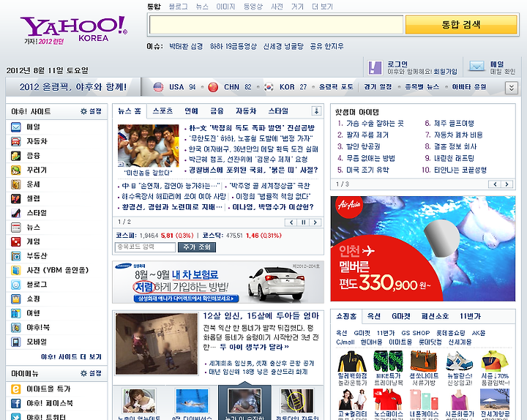This screenshot has width=527, height=420.
Task: Pause the news headline rotation
Action: pyautogui.click(x=303, y=222)
